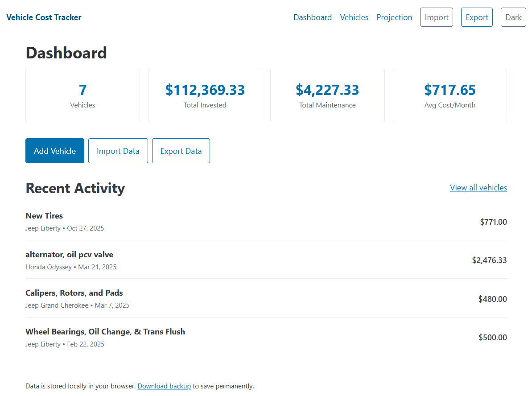This screenshot has width=532, height=396.
Task: Select the alternator, oil pcv valve entry
Action: point(69,254)
